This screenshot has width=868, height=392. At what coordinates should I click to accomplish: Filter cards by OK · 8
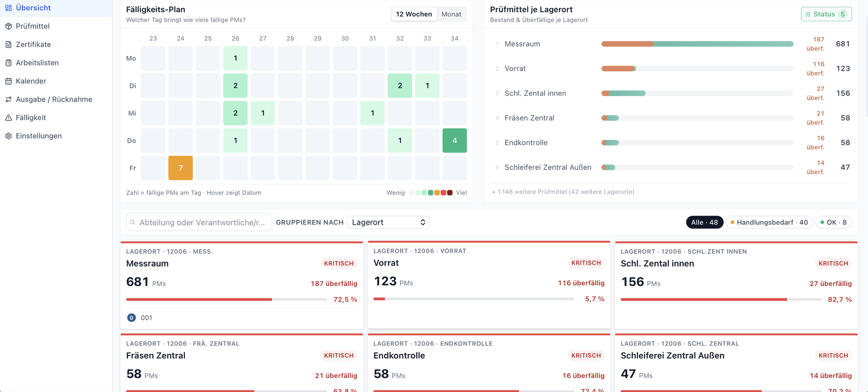833,222
